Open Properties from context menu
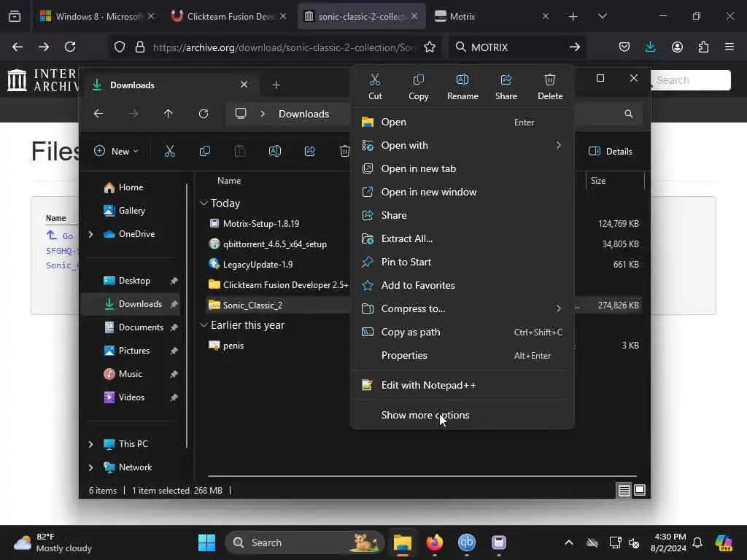Image resolution: width=747 pixels, height=560 pixels. (462, 355)
